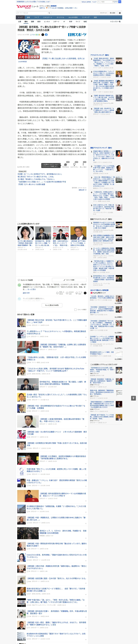Image resolution: width=138 pixels, height=644 pixels.
Task: Click the ウェブ検索 input field
Action: click(105, 2)
